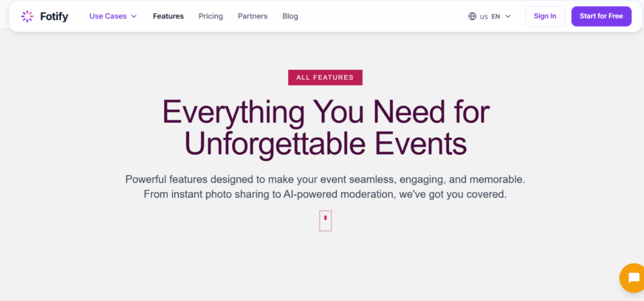644x301 pixels.
Task: Go to the Features page
Action: point(168,16)
